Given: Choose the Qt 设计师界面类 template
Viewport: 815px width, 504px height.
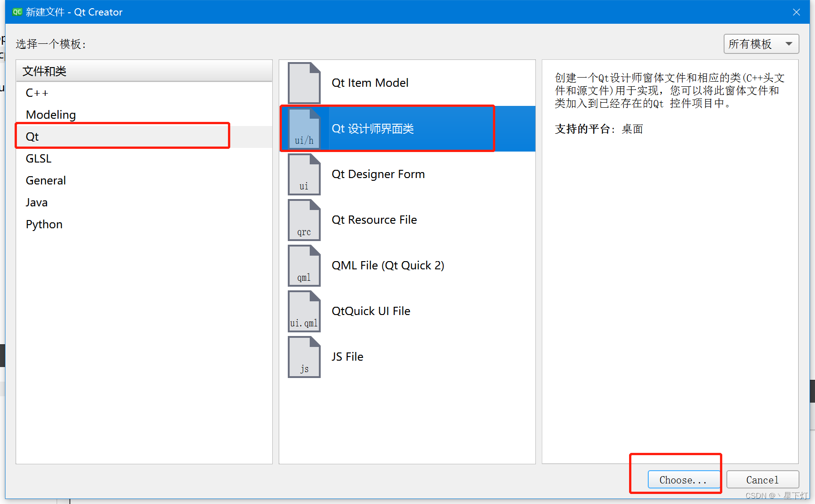Looking at the screenshot, I should [x=407, y=129].
